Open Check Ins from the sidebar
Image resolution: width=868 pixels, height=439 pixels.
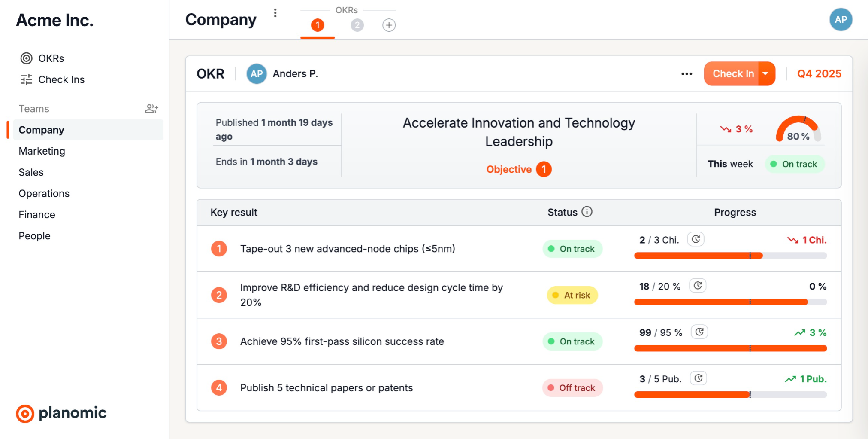coord(61,80)
